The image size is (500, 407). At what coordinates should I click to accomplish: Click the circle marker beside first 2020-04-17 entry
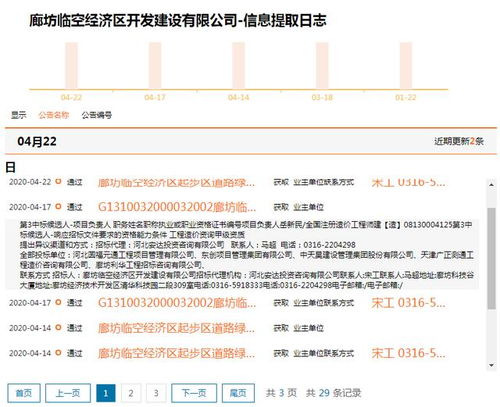point(58,207)
